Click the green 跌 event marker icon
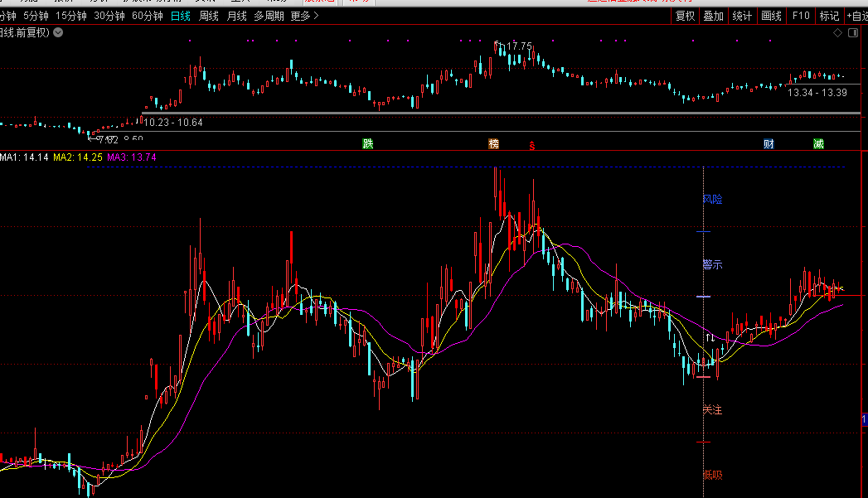Viewport: 868px width, 498px height. 368,144
